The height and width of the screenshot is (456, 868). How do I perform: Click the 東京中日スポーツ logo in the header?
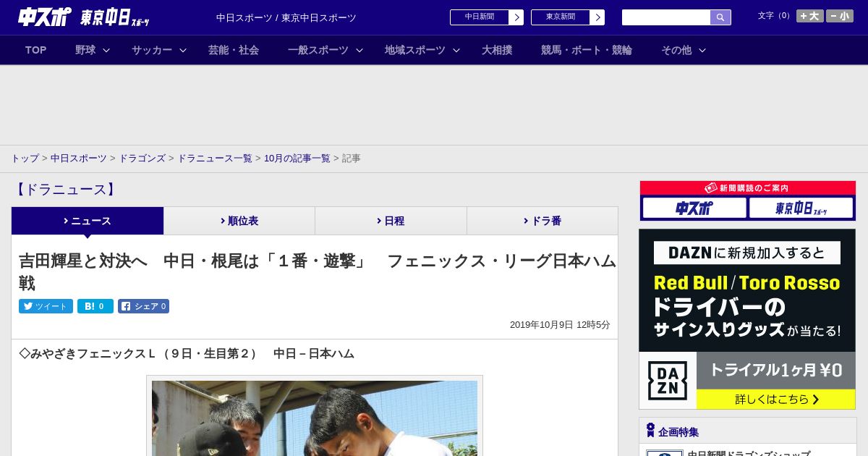point(115,17)
